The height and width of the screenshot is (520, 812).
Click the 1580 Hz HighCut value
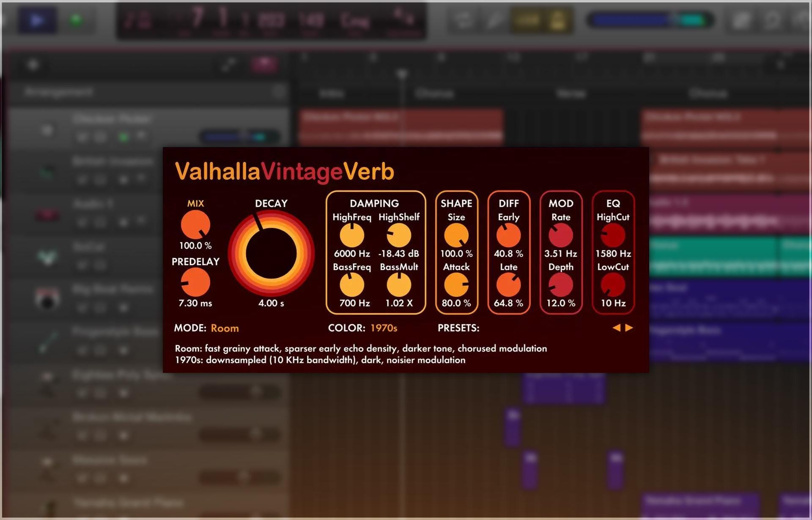point(613,254)
